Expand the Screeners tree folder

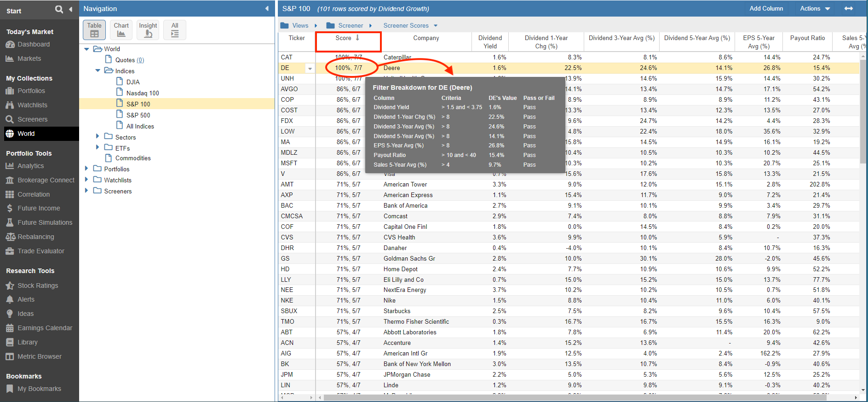pyautogui.click(x=86, y=190)
